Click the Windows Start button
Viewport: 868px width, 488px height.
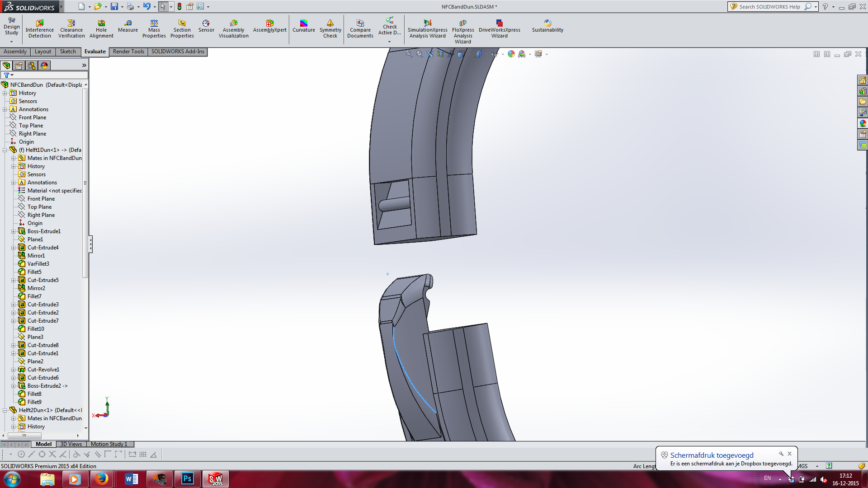pyautogui.click(x=12, y=479)
